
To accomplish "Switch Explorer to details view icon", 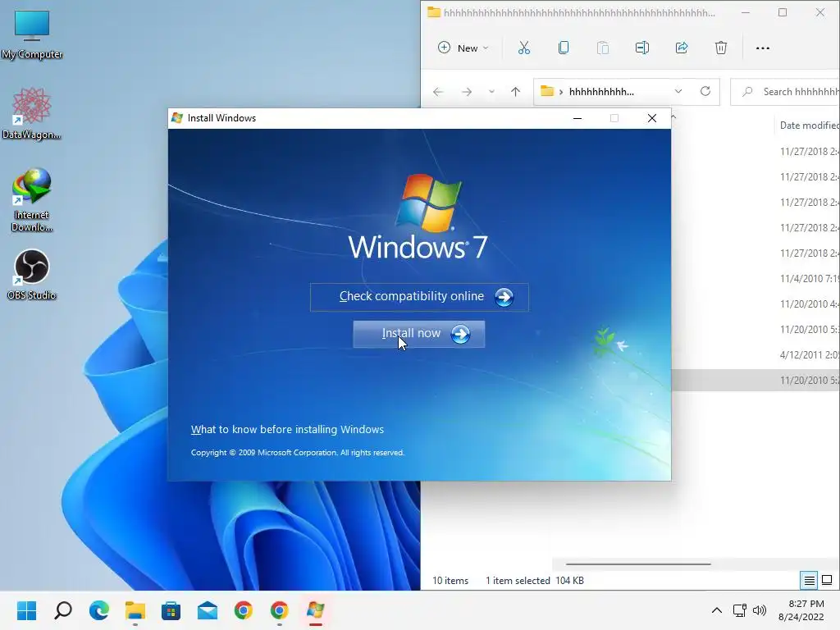I will click(809, 580).
